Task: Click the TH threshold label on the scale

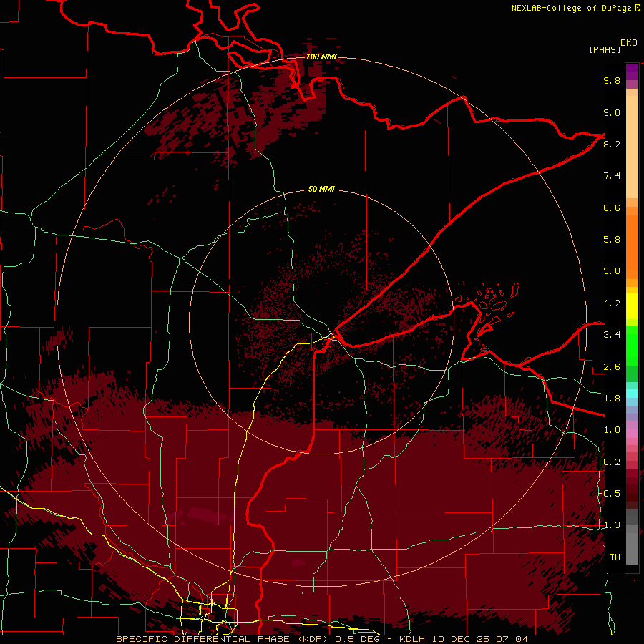Action: pyautogui.click(x=615, y=557)
